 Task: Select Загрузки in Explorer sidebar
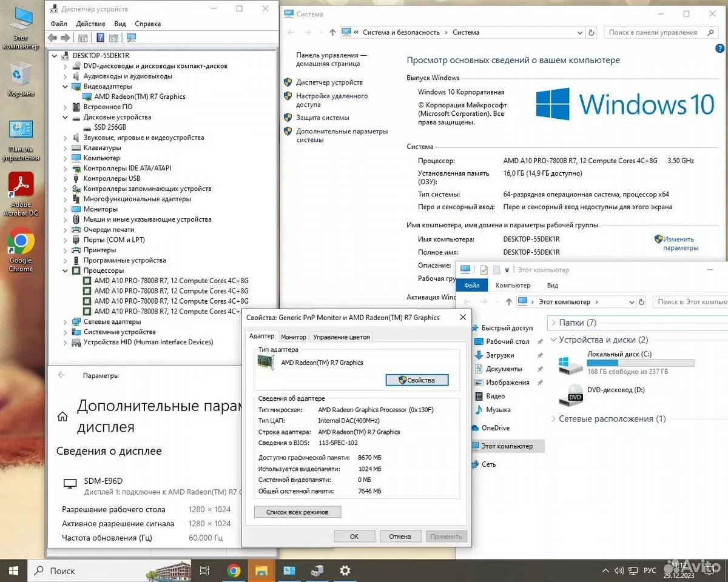(x=500, y=355)
